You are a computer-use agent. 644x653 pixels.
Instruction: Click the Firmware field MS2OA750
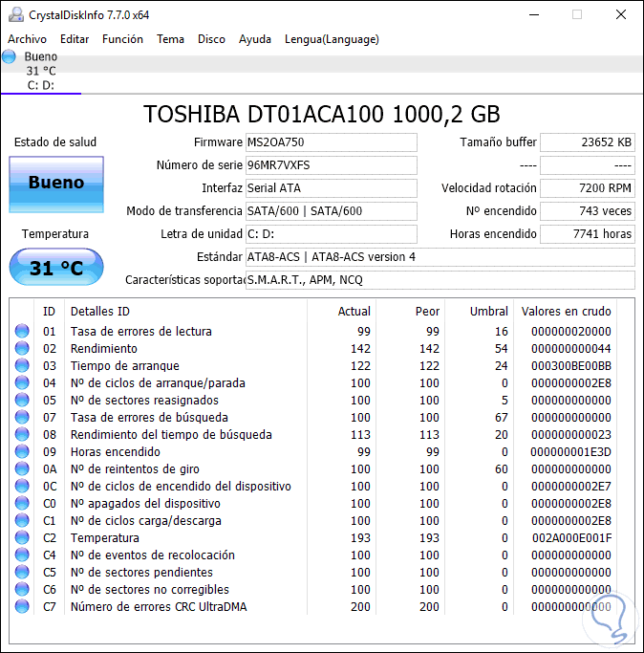pyautogui.click(x=332, y=142)
